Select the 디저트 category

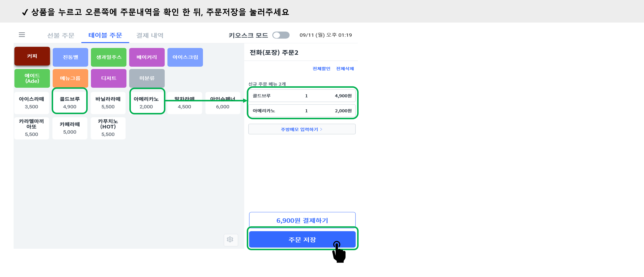[x=108, y=78]
